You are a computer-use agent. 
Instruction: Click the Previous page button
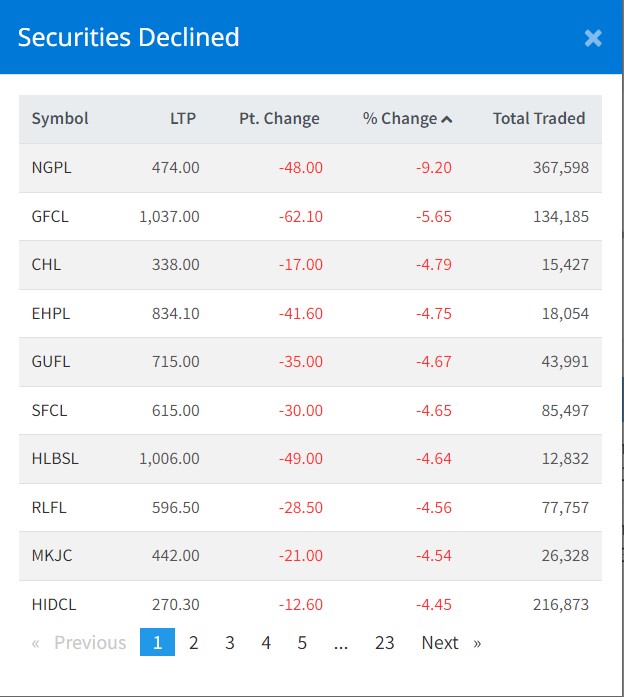[x=80, y=643]
